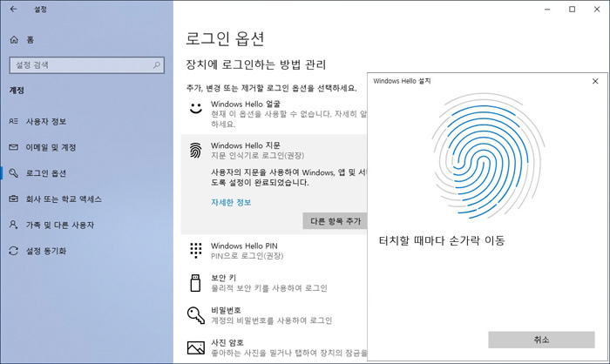
Task: Click inside the 설정 검색 search field
Action: [87, 65]
